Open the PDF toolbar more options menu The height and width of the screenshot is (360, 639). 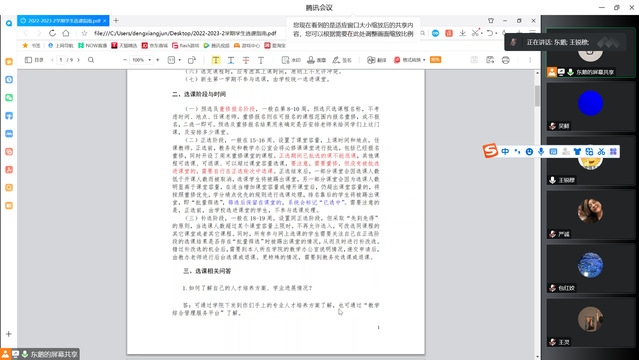530,60
